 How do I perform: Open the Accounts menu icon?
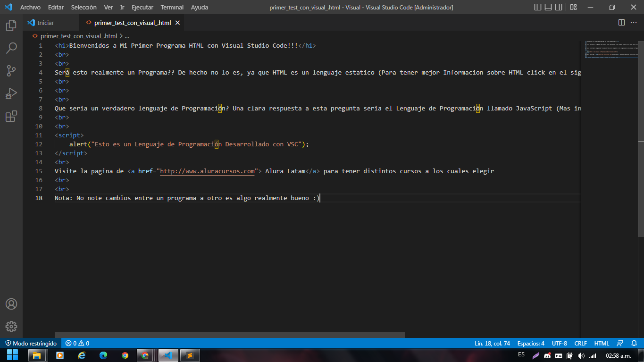(11, 304)
